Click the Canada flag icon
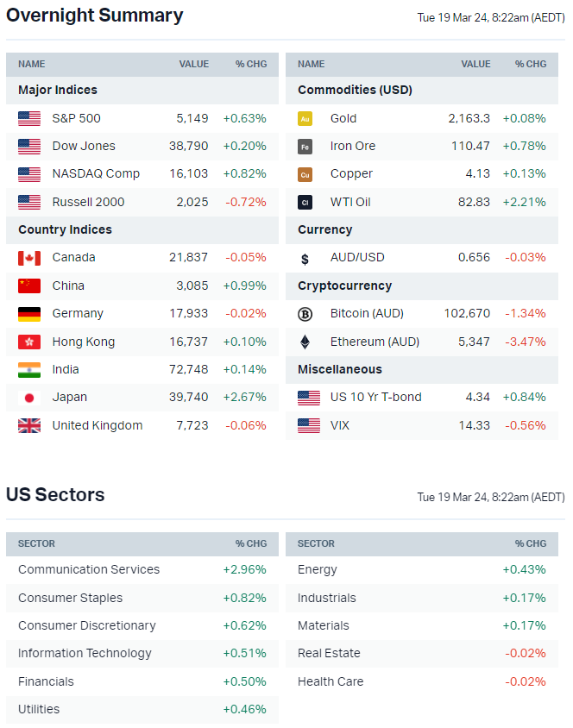Screen dimensions: 573x728 [x=29, y=258]
